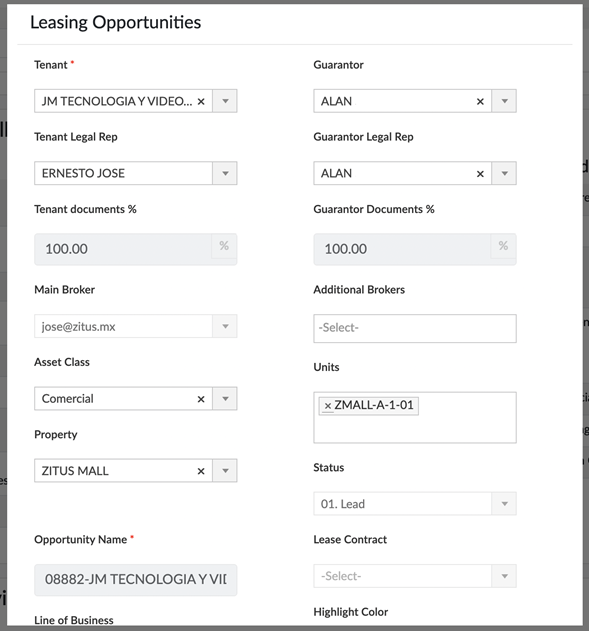Expand the Tenant Legal Rep dropdown

[225, 173]
